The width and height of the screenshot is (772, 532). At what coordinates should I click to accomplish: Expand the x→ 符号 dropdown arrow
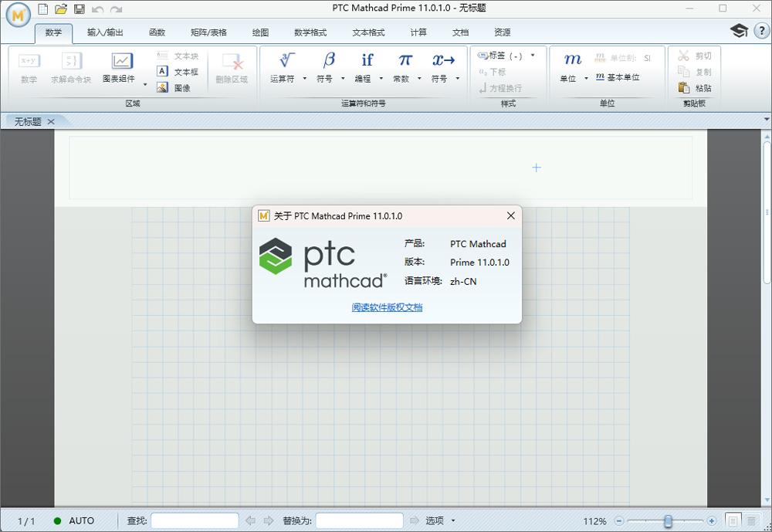(457, 78)
